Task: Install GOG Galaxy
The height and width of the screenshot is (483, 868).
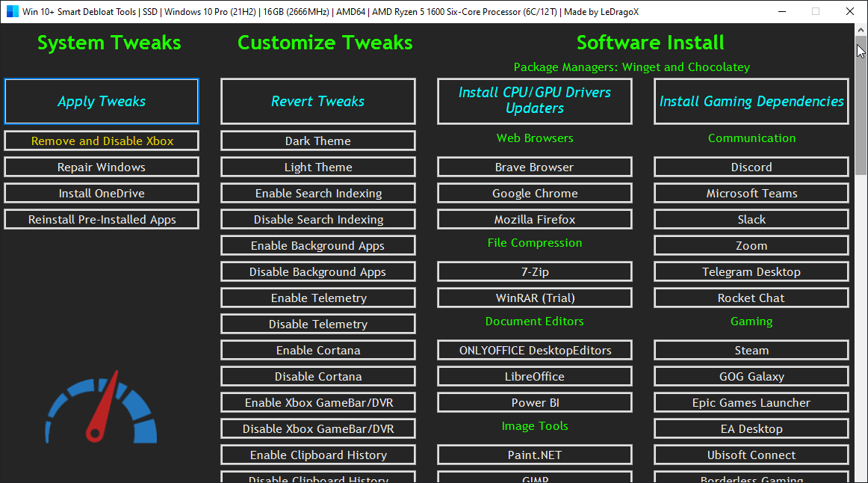Action: pyautogui.click(x=751, y=376)
